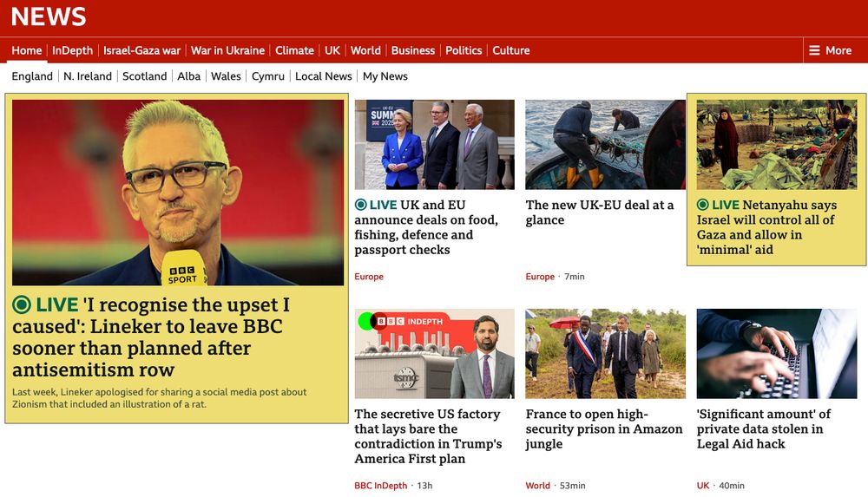Screen dimensions: 868x497
Task: Select England regional news
Action: 32,76
